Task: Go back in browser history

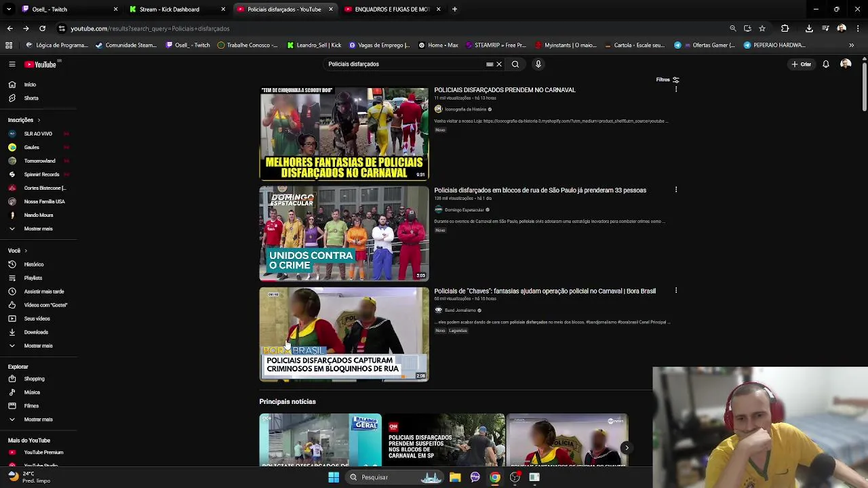Action: (x=9, y=28)
